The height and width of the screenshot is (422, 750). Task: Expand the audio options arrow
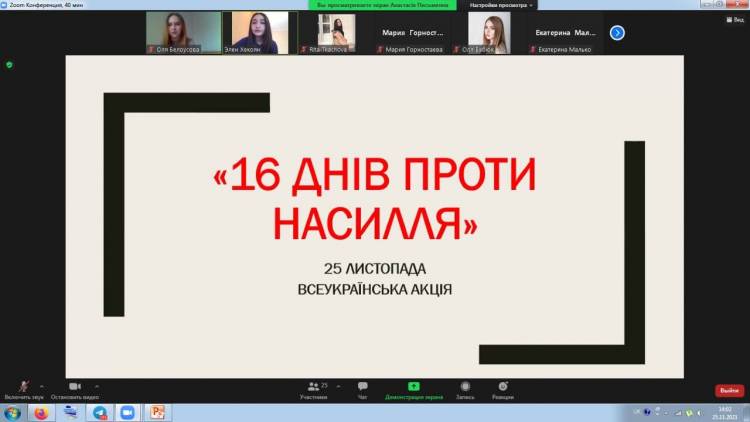coord(41,384)
